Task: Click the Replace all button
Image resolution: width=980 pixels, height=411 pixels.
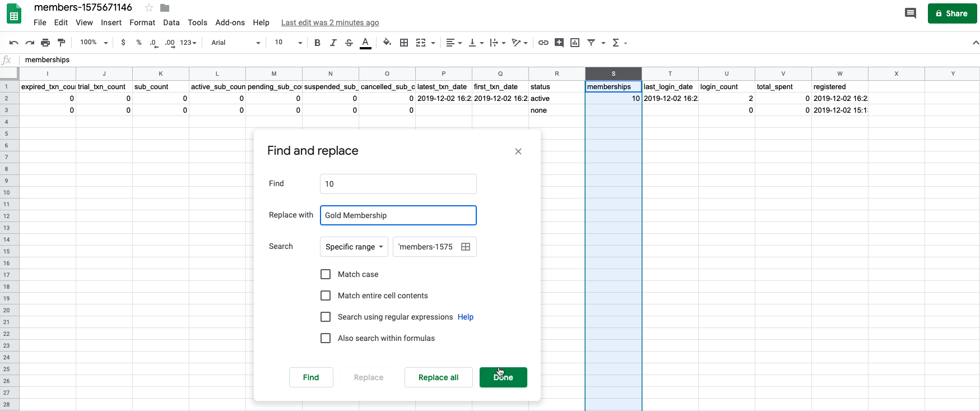Action: 439,377
